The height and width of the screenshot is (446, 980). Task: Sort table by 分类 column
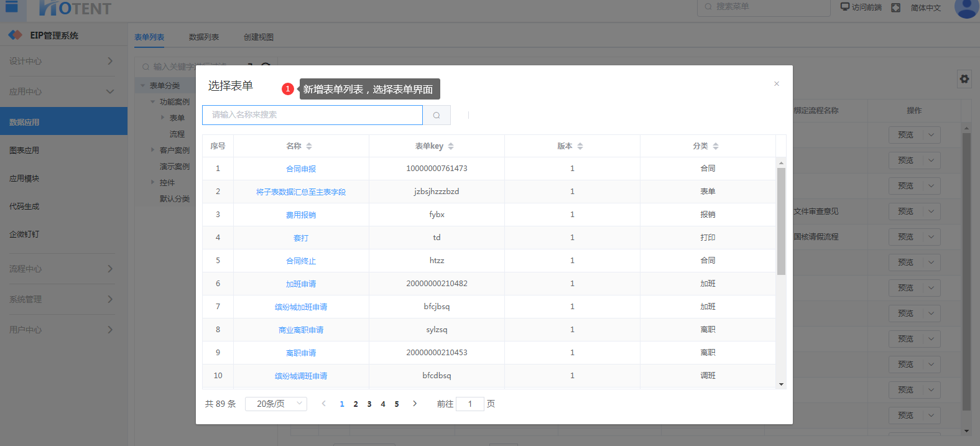point(716,146)
